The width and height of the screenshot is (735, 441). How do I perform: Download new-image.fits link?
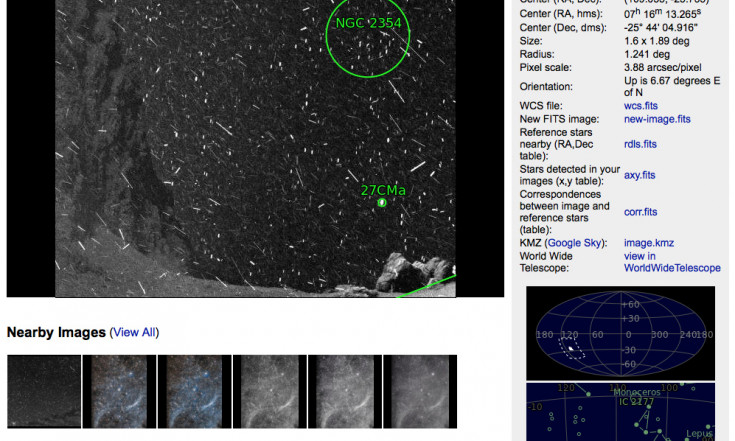[657, 119]
